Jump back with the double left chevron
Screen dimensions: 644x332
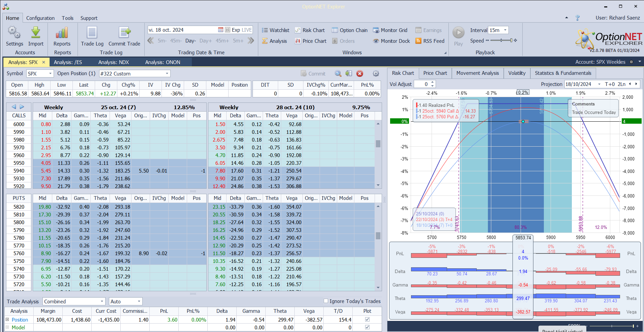click(x=150, y=41)
